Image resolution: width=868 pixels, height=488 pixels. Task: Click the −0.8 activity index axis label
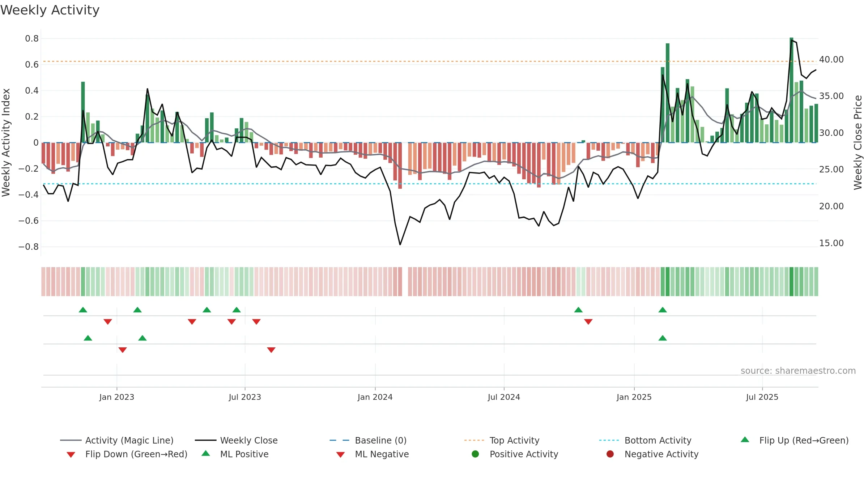point(28,247)
